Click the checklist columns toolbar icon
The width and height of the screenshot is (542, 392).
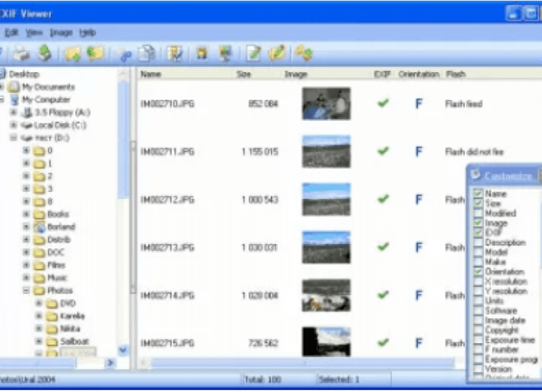tap(174, 54)
